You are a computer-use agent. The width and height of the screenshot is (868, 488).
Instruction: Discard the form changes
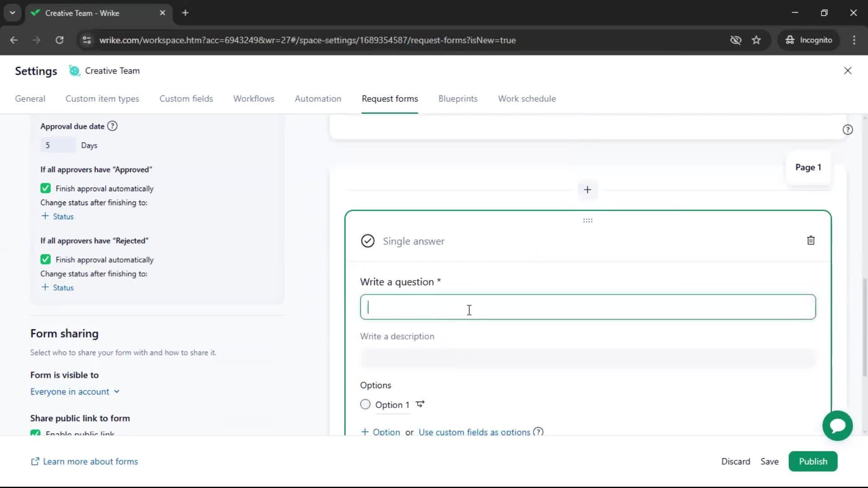(736, 461)
